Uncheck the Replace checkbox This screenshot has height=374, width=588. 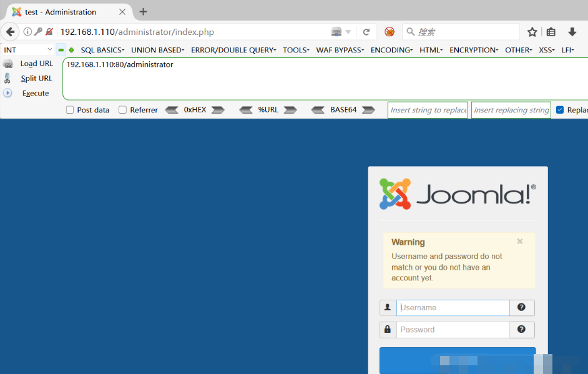(560, 110)
